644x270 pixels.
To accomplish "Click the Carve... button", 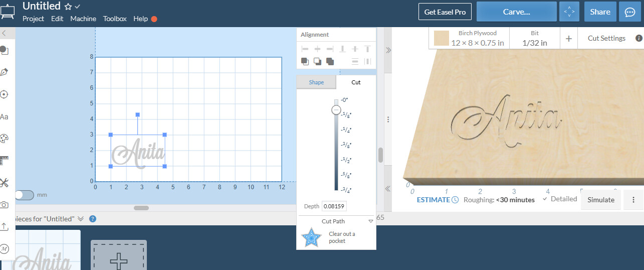I will pyautogui.click(x=516, y=12).
